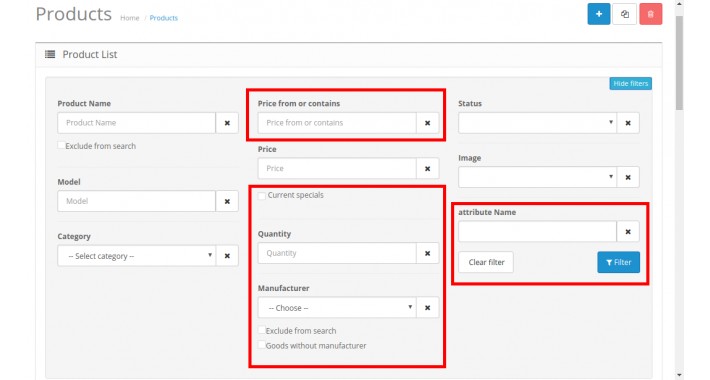This screenshot has height=380, width=710.
Task: Open the Image dropdown
Action: pos(537,177)
